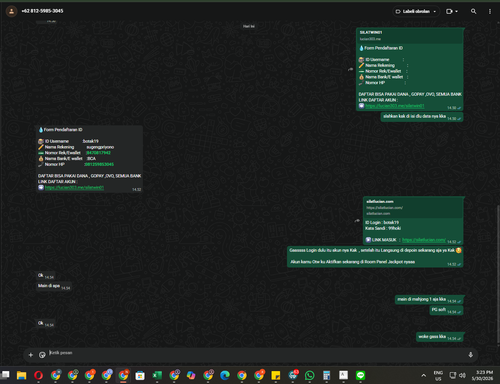
Task: Open Calculator from taskbar
Action: pyautogui.click(x=327, y=376)
